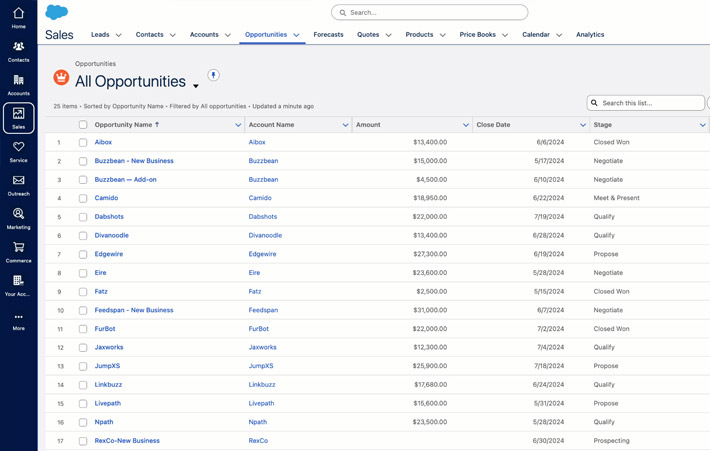Open Accounts in the left sidebar
This screenshot has width=710, height=451.
(19, 85)
